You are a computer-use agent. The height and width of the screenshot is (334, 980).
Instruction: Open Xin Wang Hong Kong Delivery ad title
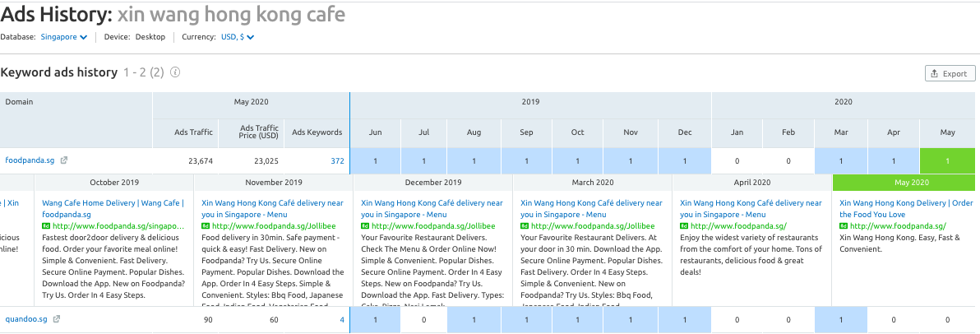pos(906,209)
